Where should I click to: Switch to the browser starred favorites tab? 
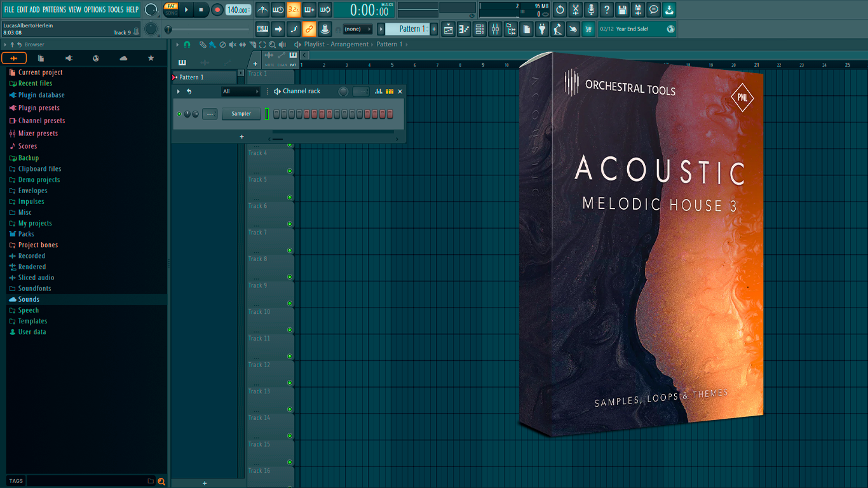[151, 58]
